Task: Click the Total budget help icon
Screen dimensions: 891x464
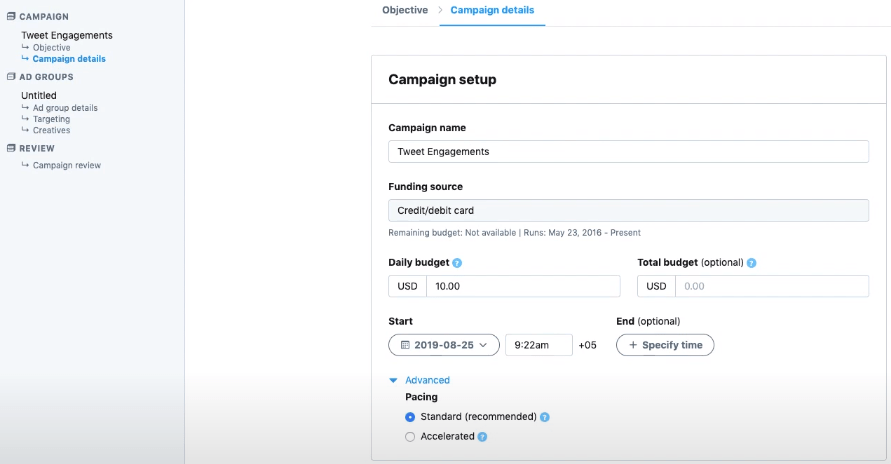Action: point(751,263)
